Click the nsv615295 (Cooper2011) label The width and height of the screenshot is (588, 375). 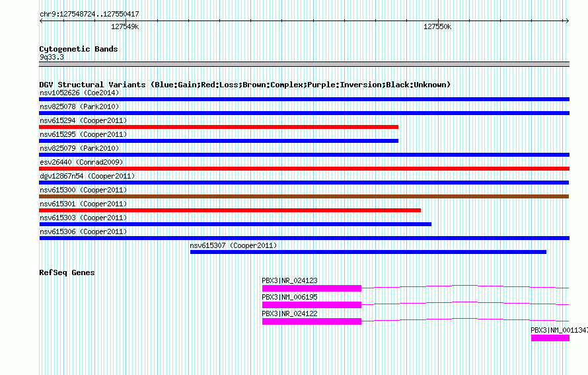point(83,134)
